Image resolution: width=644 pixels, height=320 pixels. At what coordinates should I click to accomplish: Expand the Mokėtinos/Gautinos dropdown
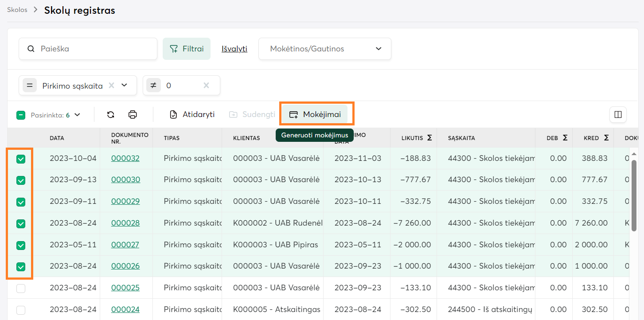point(378,49)
